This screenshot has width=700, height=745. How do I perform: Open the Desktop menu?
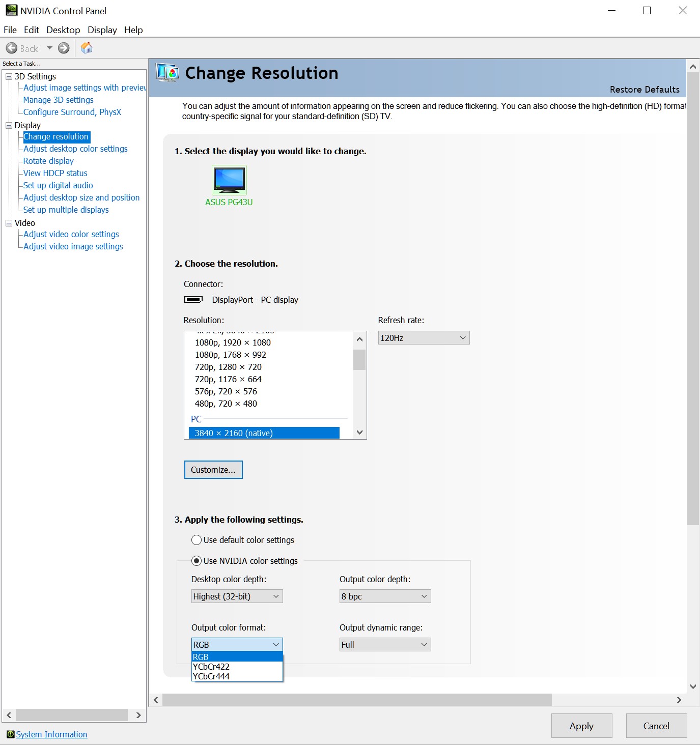pos(63,30)
